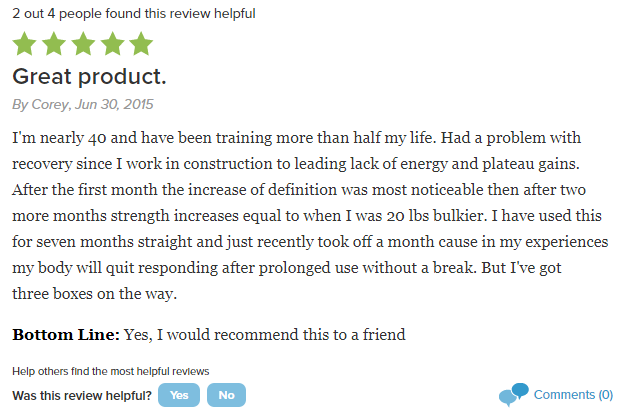This screenshot has width=618, height=419.
Task: Click the 'Bottom Line:' bold label
Action: [x=66, y=335]
